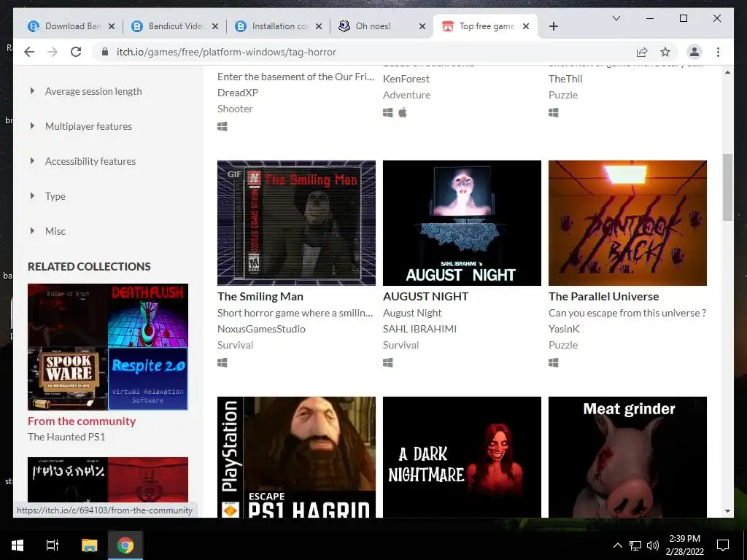Select the Top free games tab

click(x=485, y=26)
